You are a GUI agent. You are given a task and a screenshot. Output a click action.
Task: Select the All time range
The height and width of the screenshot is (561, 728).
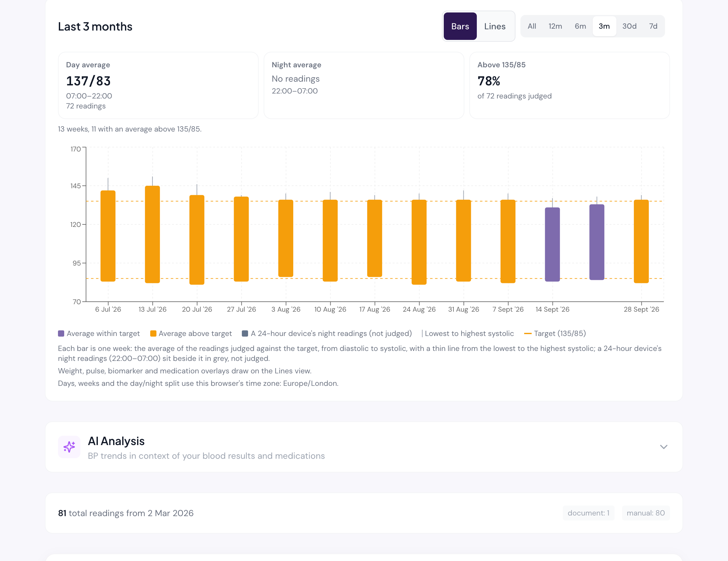coord(532,26)
